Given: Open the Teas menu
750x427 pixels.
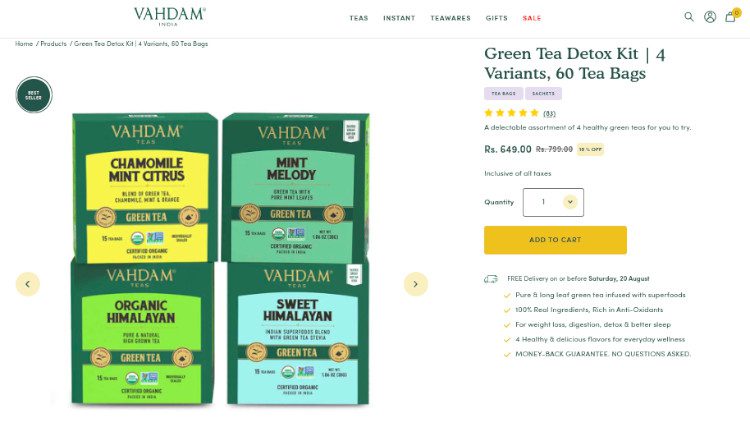Looking at the screenshot, I should click(358, 18).
